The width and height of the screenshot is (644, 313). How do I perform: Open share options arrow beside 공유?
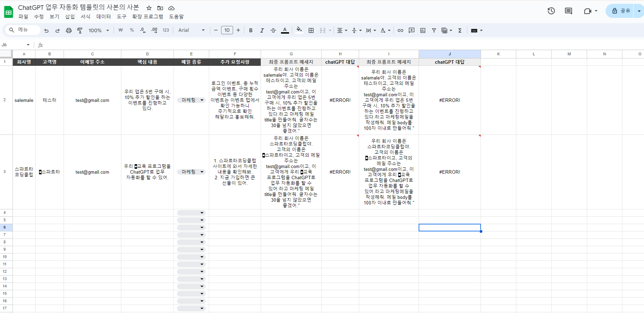point(639,11)
